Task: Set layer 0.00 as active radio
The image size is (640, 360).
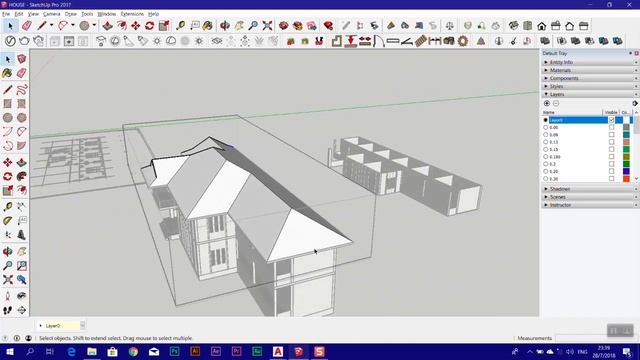Action: [x=546, y=127]
